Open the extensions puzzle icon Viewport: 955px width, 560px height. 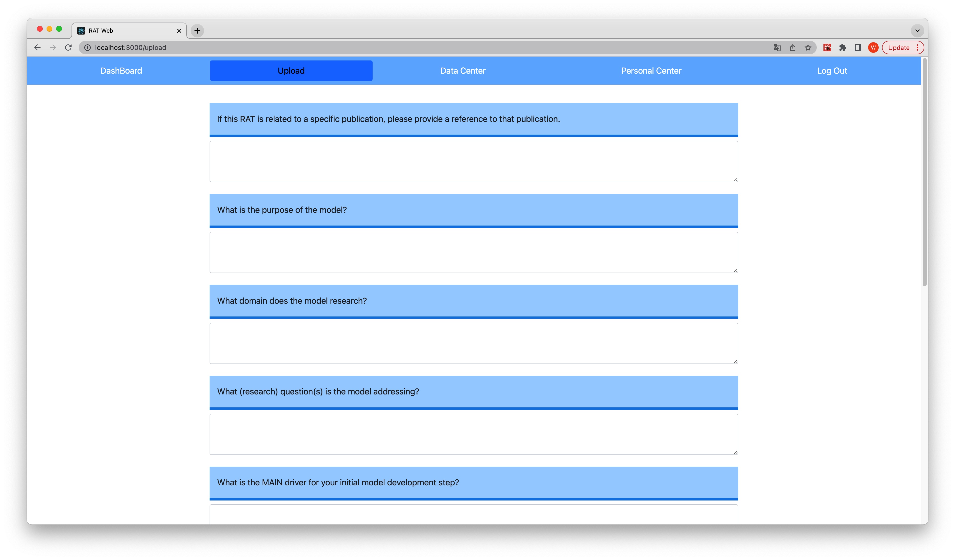point(842,47)
